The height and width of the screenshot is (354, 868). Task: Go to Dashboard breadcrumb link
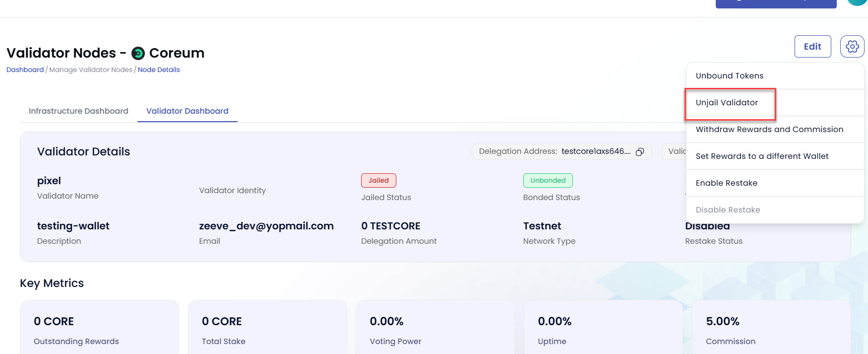coord(25,70)
